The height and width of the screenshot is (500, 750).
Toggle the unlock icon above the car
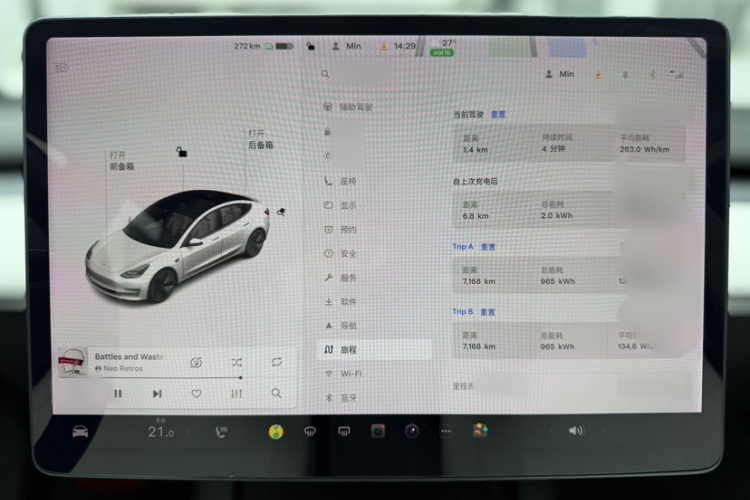pos(182,152)
